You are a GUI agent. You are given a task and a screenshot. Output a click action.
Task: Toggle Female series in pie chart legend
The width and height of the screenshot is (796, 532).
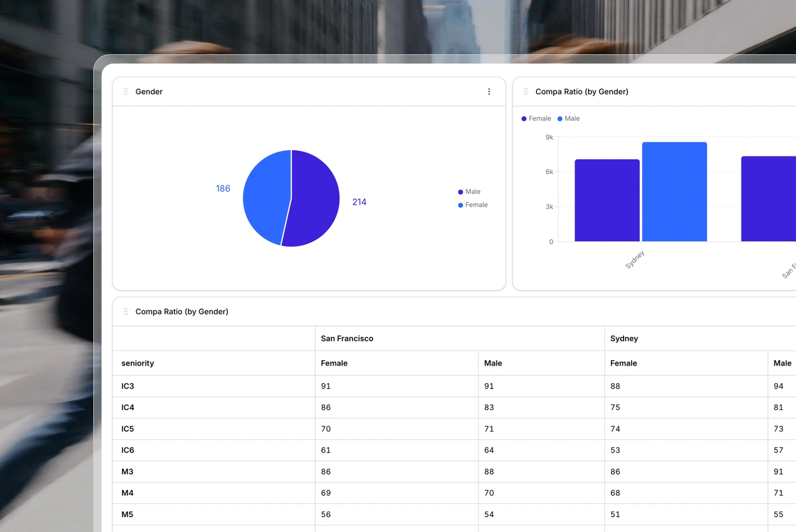pos(472,205)
